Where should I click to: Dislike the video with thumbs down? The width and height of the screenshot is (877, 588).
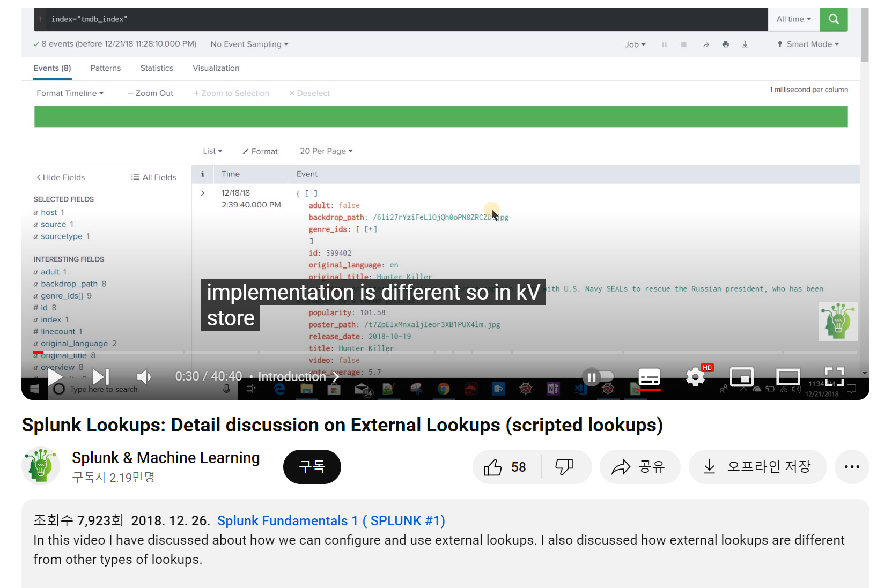coord(565,467)
